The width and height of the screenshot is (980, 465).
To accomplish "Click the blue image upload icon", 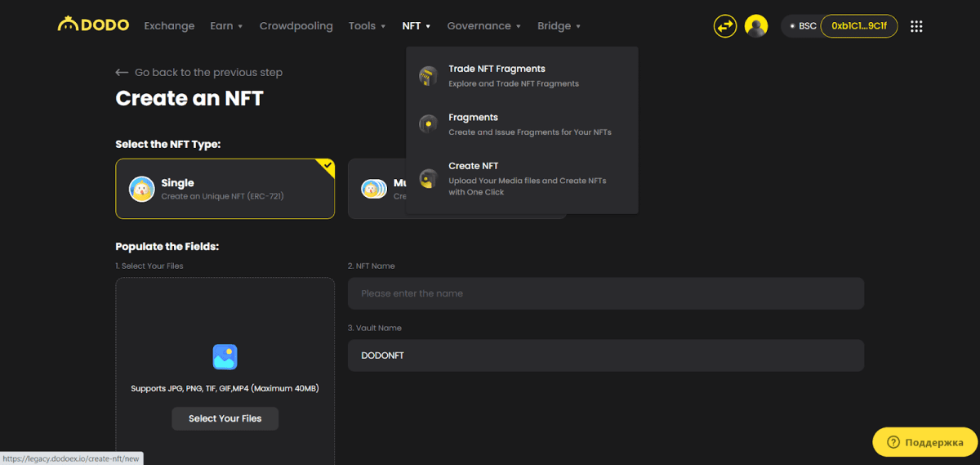I will tap(225, 356).
